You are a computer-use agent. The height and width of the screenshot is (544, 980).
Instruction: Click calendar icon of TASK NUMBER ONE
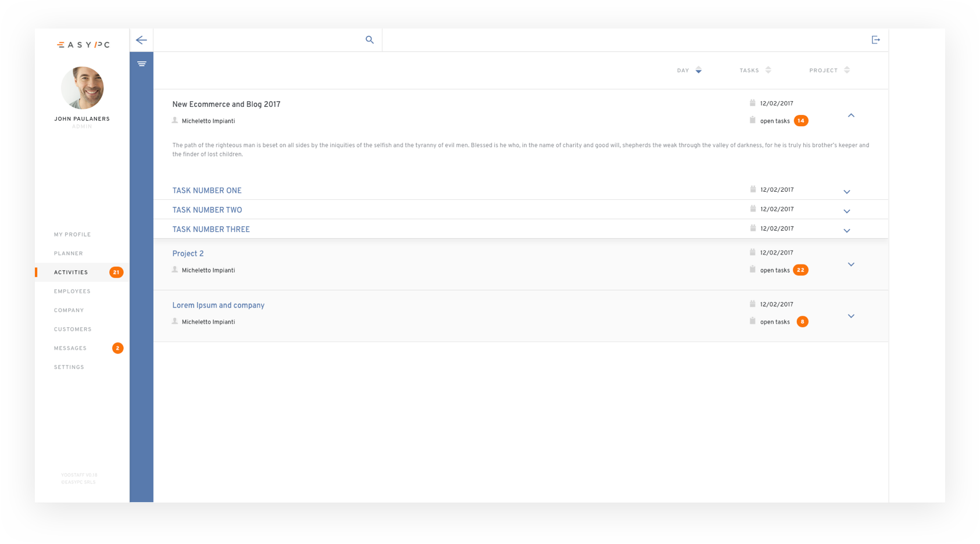(x=753, y=189)
